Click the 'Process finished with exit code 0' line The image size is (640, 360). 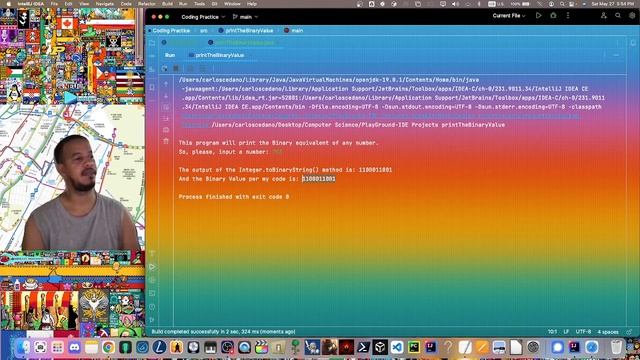233,197
